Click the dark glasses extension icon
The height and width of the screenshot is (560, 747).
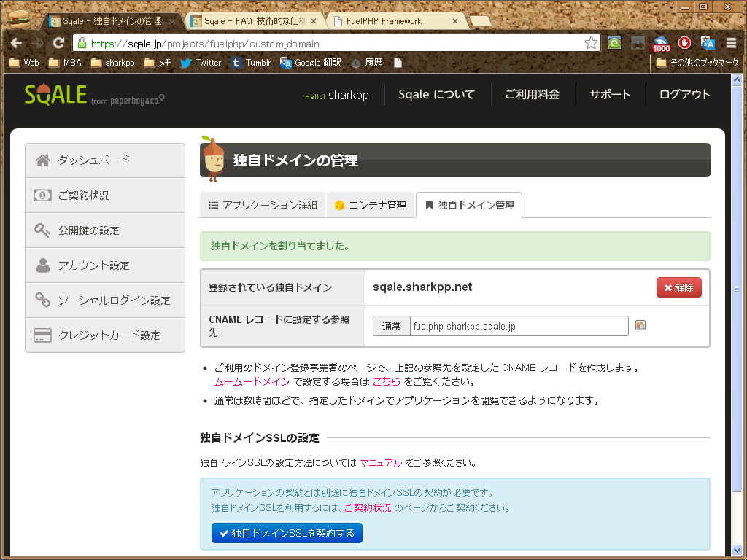[638, 44]
